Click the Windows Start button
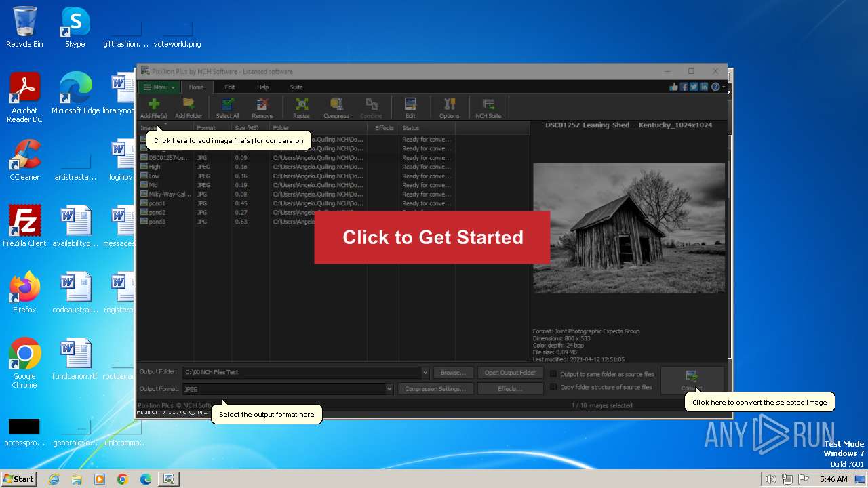 (x=18, y=479)
